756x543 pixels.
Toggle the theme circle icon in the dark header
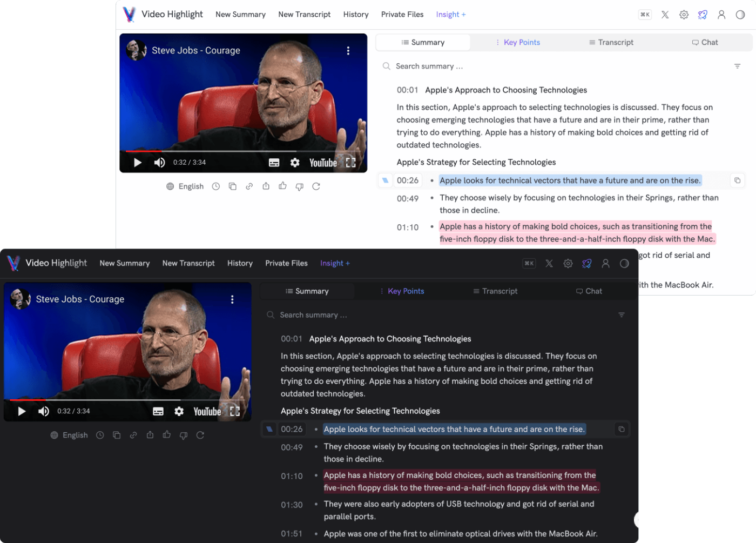click(624, 263)
